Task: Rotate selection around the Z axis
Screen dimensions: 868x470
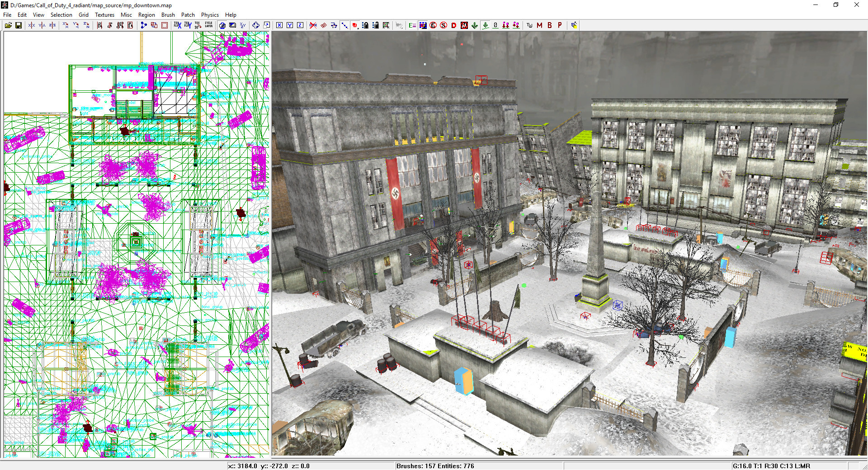Action: point(86,25)
